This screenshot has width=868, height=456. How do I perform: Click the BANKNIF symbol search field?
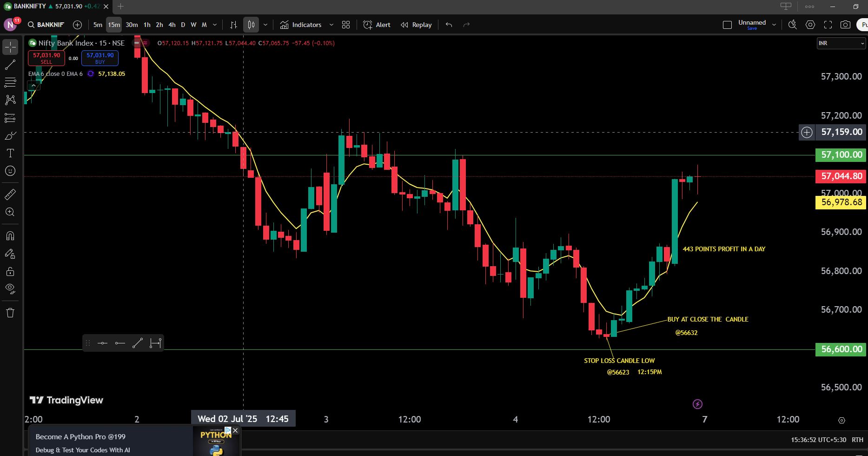click(46, 25)
